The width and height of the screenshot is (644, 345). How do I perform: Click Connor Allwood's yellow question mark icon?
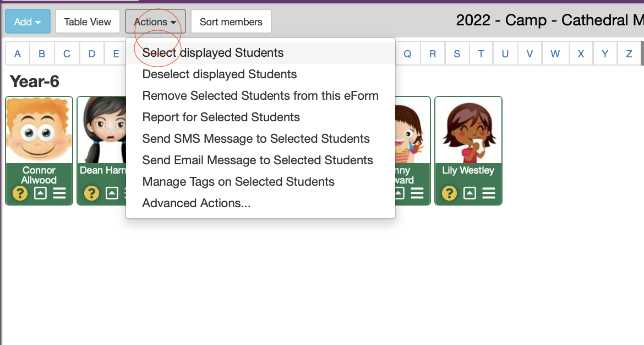[x=20, y=193]
